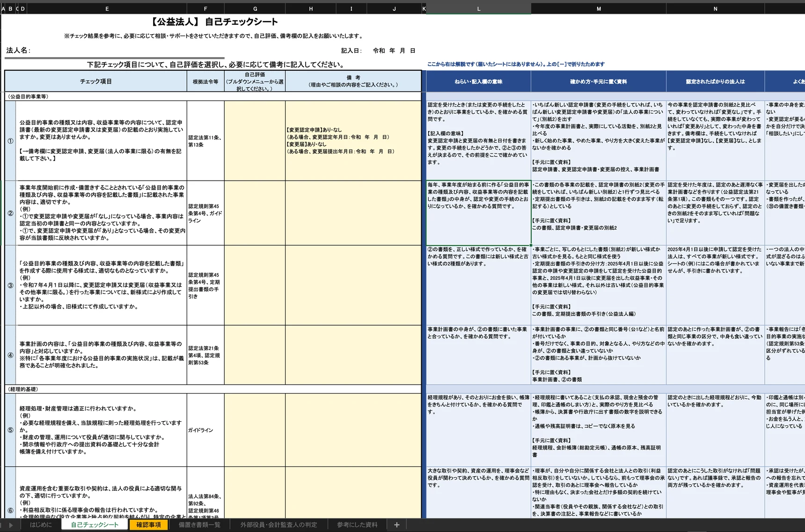This screenshot has width=805, height=532.
Task: Select the （経理的基礎） section row
Action: 213,389
